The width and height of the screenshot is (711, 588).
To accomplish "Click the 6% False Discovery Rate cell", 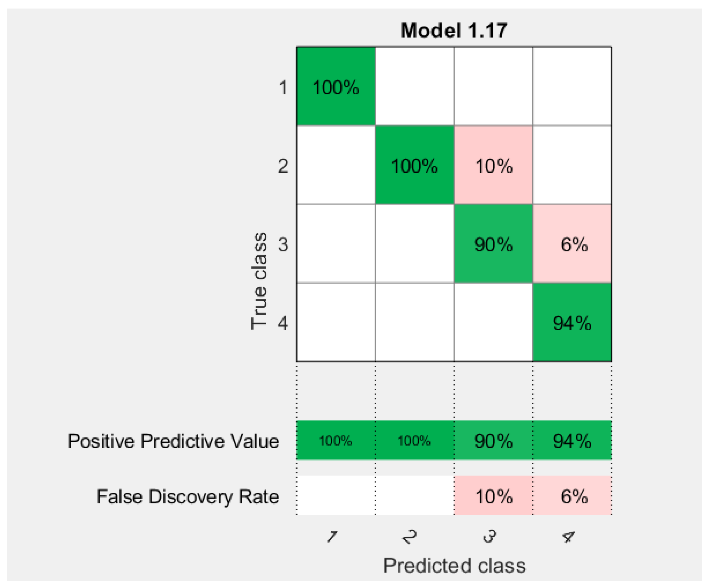I will [x=572, y=496].
